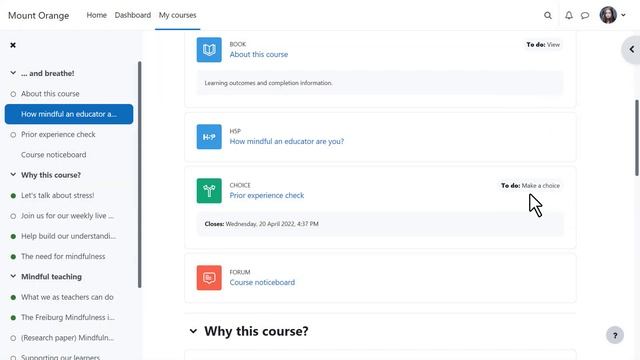This screenshot has height=360, width=640.
Task: Open the My courses tab
Action: click(178, 15)
